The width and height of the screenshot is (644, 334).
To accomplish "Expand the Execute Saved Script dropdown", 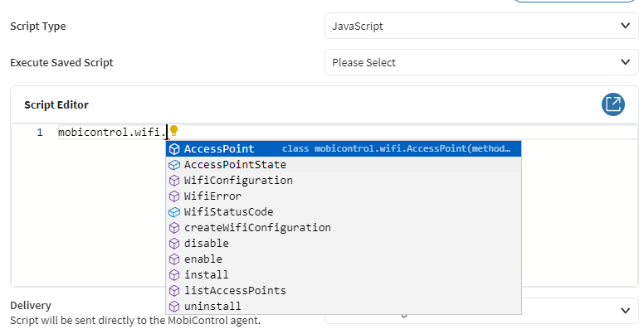I will click(481, 62).
